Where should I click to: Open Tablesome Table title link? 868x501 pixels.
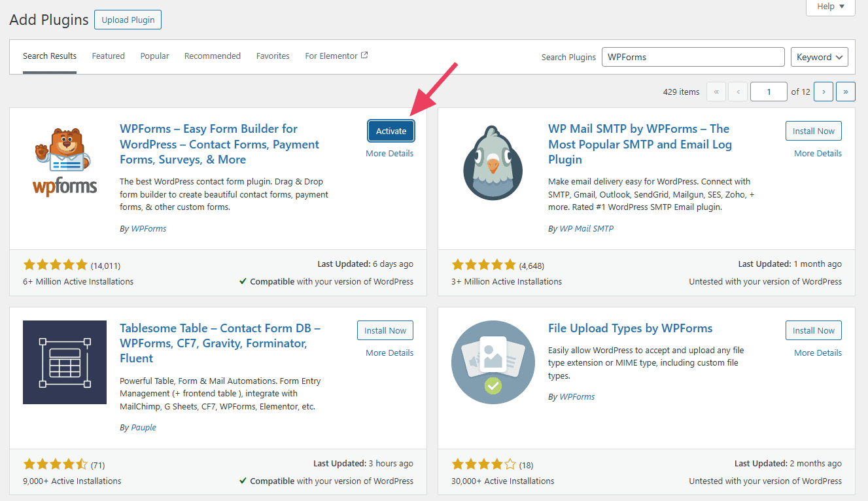220,343
